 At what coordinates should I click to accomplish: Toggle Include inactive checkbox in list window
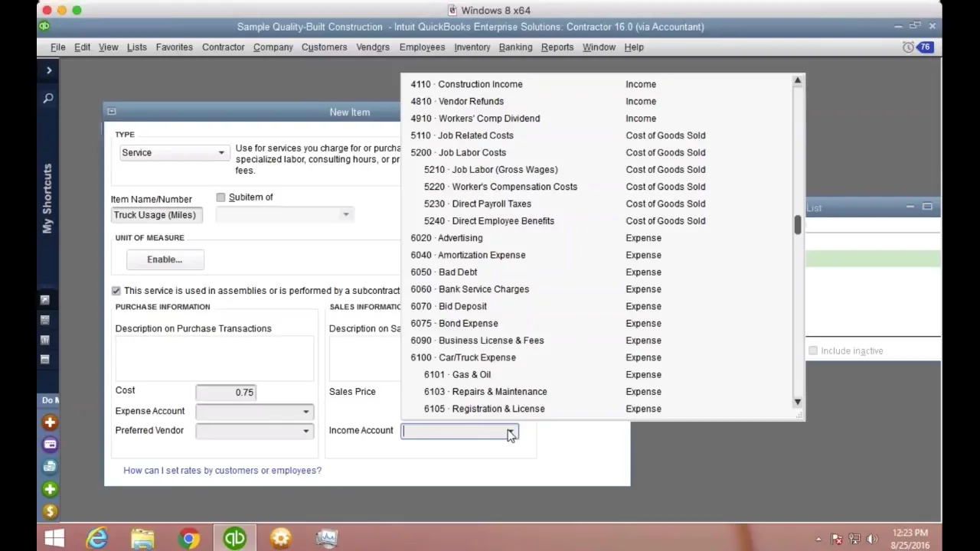pos(813,350)
